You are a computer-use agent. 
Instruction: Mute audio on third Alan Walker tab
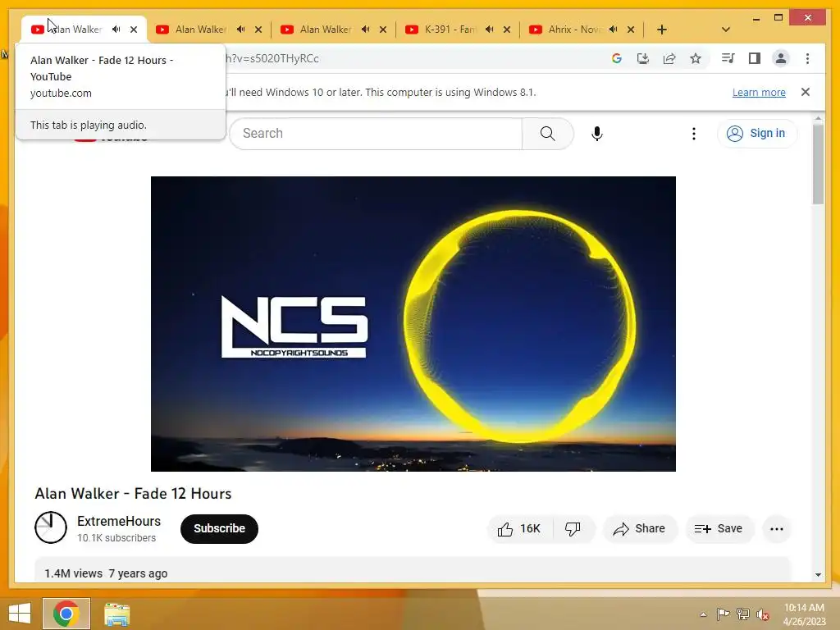point(365,30)
